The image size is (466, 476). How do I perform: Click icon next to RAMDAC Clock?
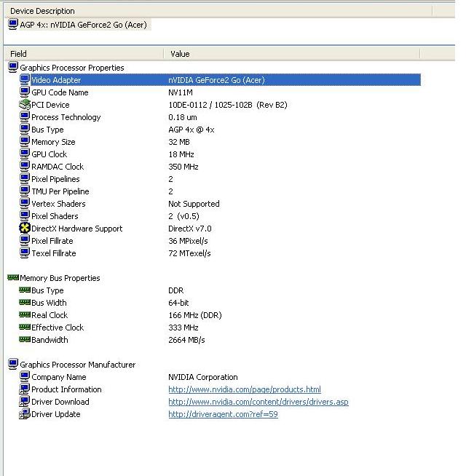click(x=25, y=167)
